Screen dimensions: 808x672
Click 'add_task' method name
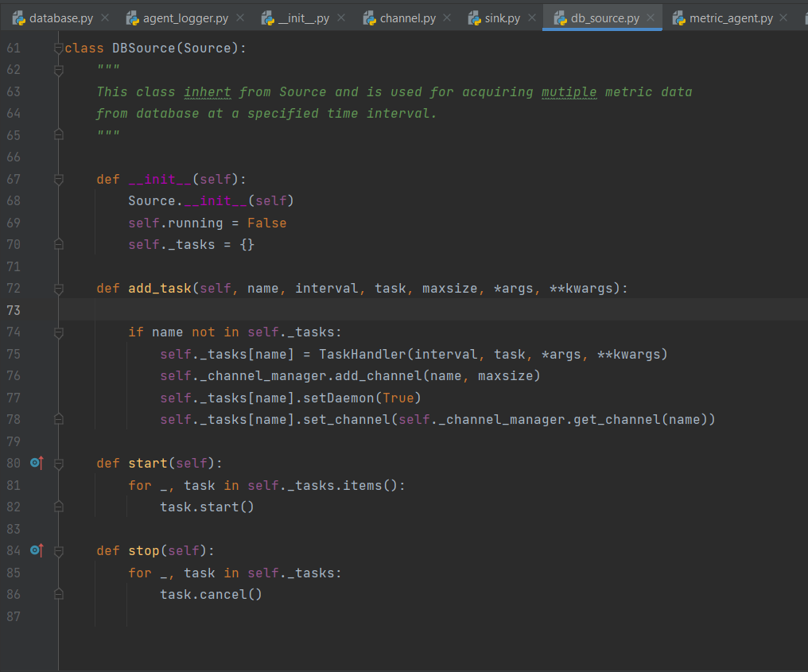pyautogui.click(x=160, y=289)
